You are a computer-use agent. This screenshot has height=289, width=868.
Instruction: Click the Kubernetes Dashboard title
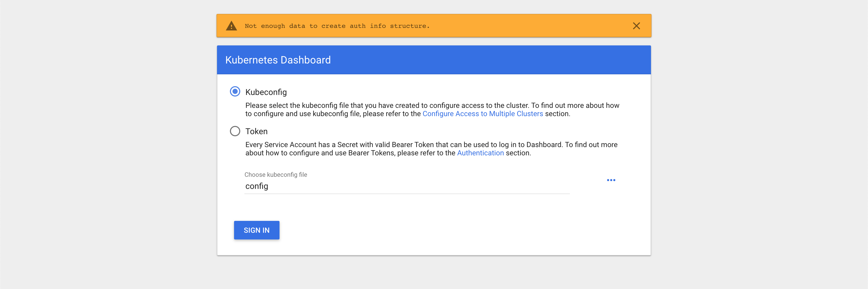pyautogui.click(x=278, y=60)
